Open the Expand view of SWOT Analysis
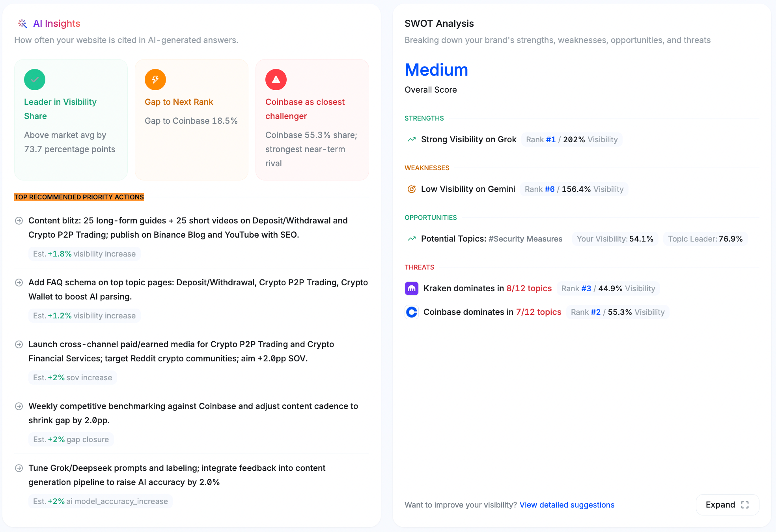The width and height of the screenshot is (776, 532). coord(727,504)
